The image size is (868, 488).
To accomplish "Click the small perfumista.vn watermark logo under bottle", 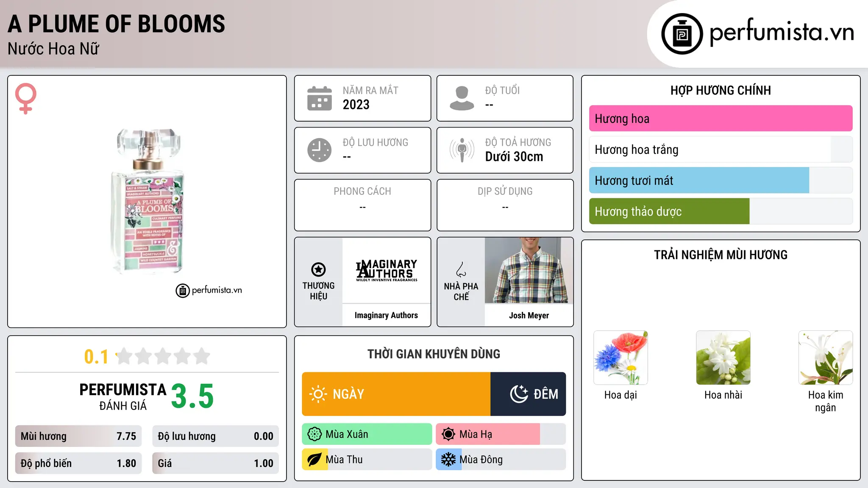I will pyautogui.click(x=209, y=291).
